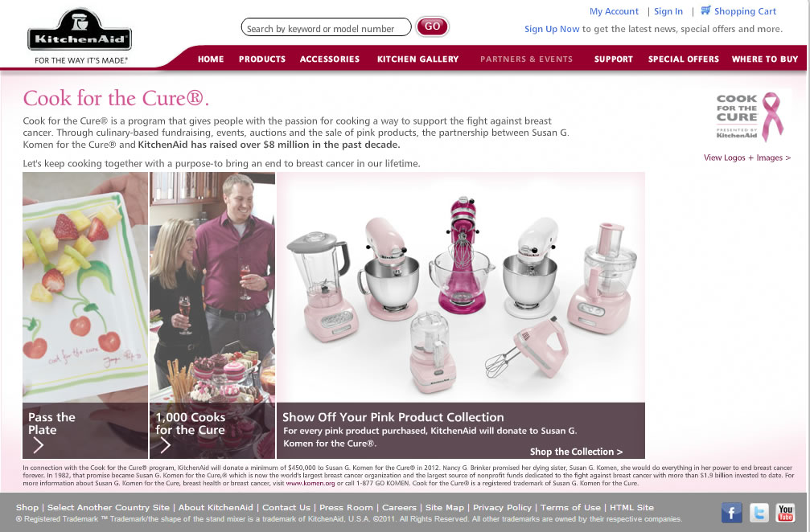Open the www.komen.org link

[310, 484]
